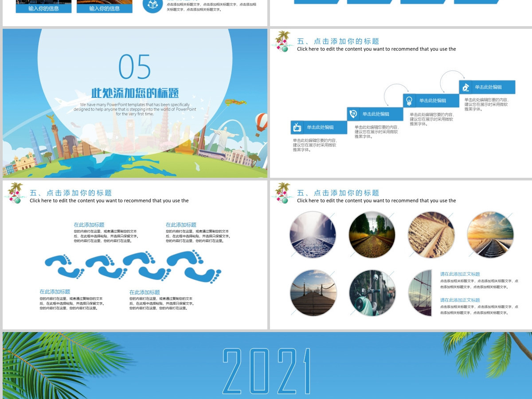Click the tour bus illustration on the 05 slide
Screen dimensions: 532x399
tap(211, 155)
